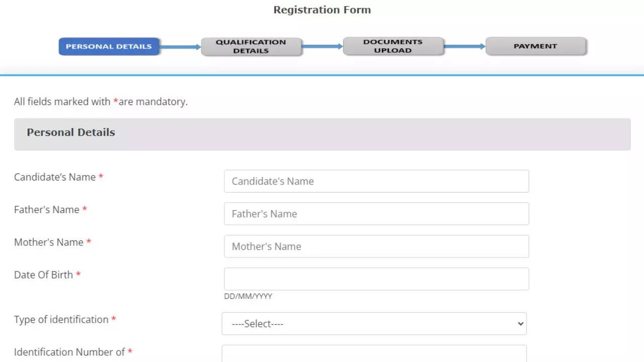Jump to the Payment step
Screen dimensions: 644x362
point(535,46)
